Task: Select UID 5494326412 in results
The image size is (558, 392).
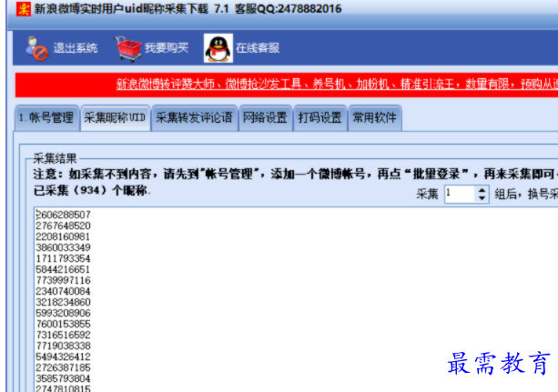Action: pos(64,357)
